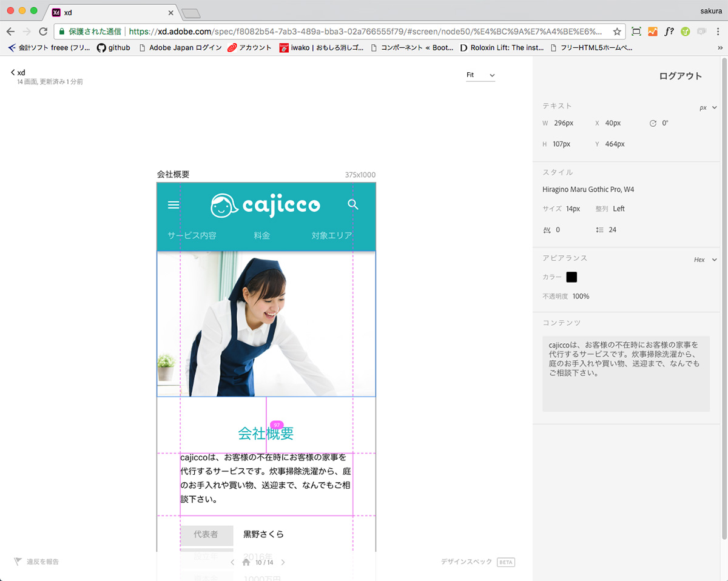
Task: Click the home icon in screen pager
Action: pos(246,562)
